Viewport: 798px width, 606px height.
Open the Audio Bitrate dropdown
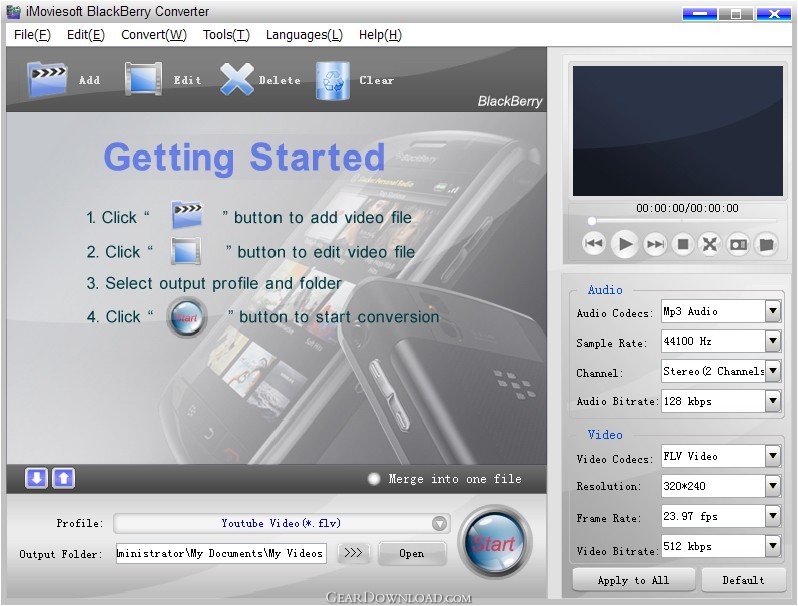click(x=773, y=401)
